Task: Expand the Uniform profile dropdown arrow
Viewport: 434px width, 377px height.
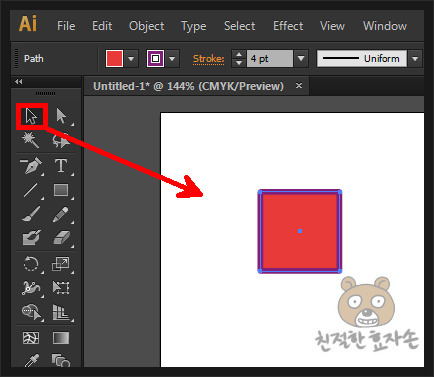Action: [415, 59]
